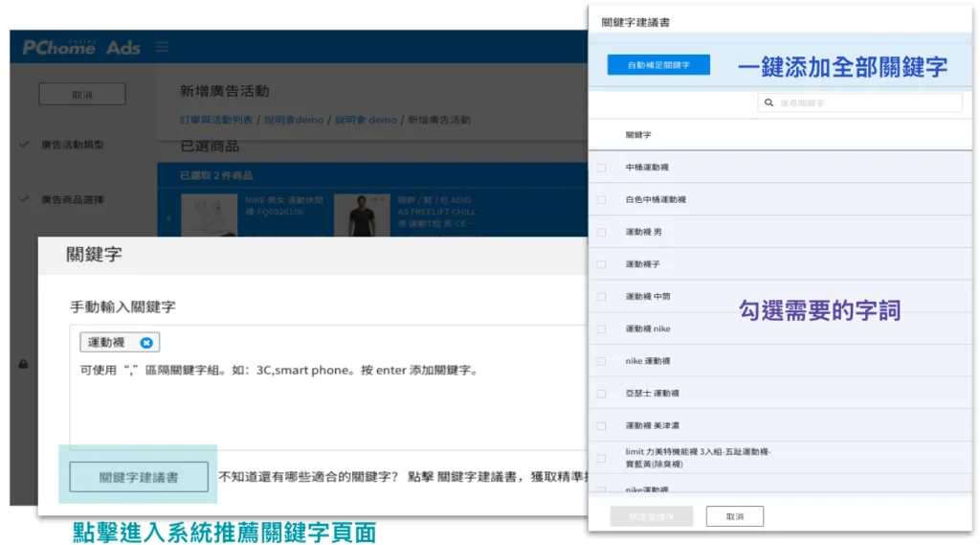Select the NIKE socks product thumbnail

[209, 216]
